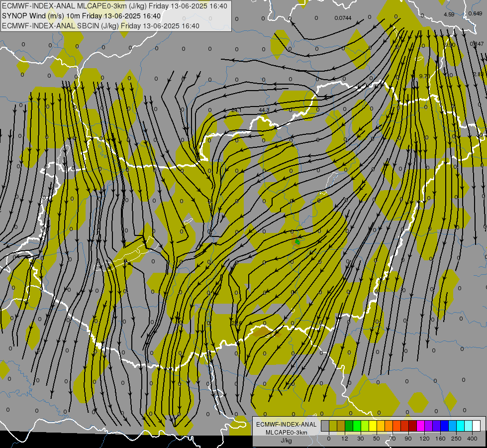The width and height of the screenshot is (487, 448).
Task: Click the map value 0.0744
Action: click(343, 18)
